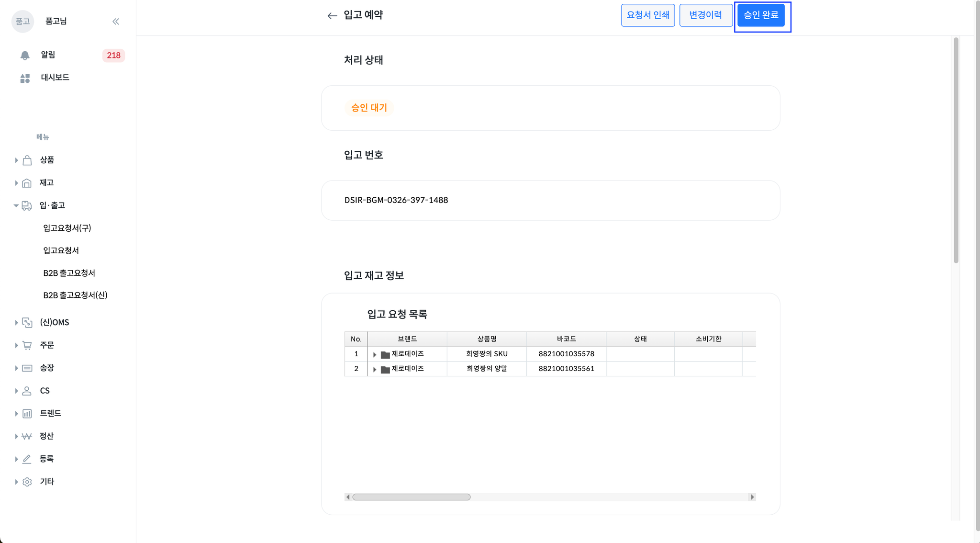The image size is (980, 543).
Task: Open the B2B 출고요청서(신) menu item
Action: click(x=75, y=295)
